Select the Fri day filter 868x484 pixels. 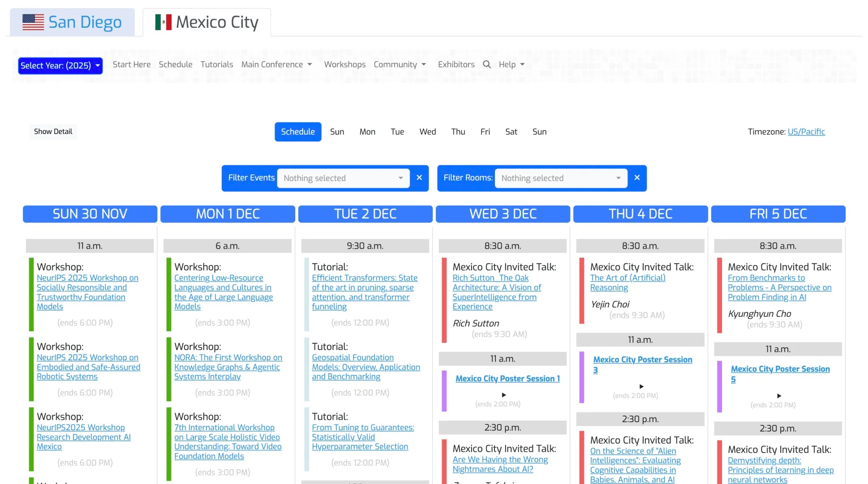coord(485,131)
